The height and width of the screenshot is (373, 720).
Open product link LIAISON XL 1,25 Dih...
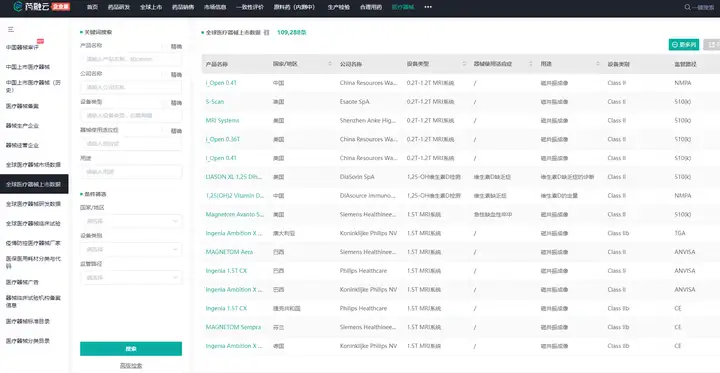(234, 177)
